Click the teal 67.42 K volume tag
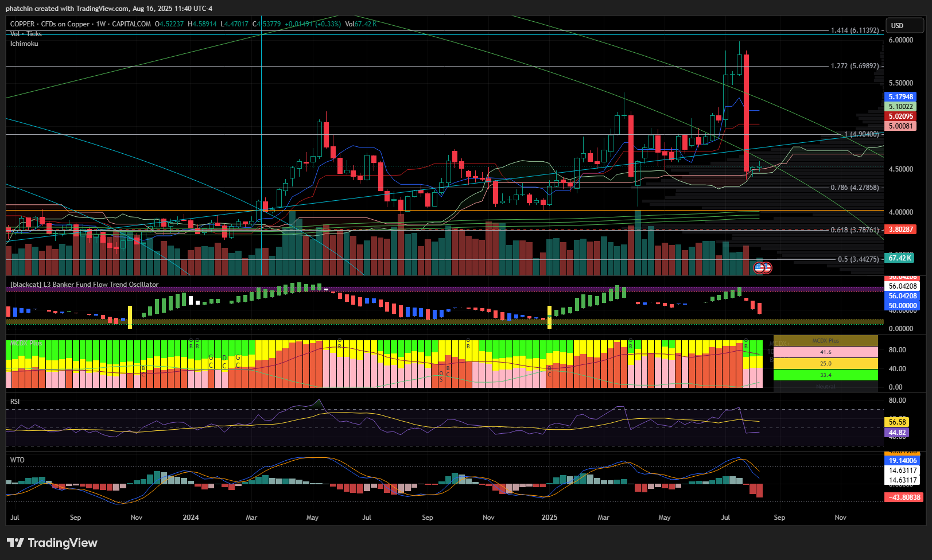 900,258
